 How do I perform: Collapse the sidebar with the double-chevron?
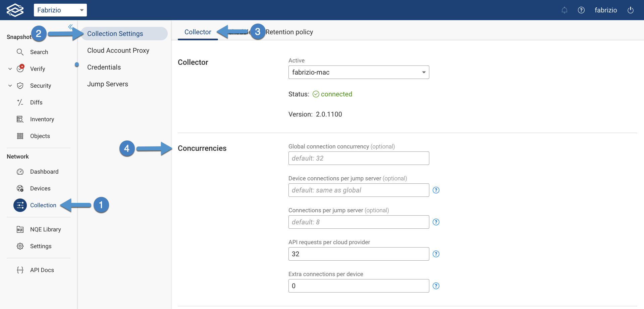coord(70,26)
